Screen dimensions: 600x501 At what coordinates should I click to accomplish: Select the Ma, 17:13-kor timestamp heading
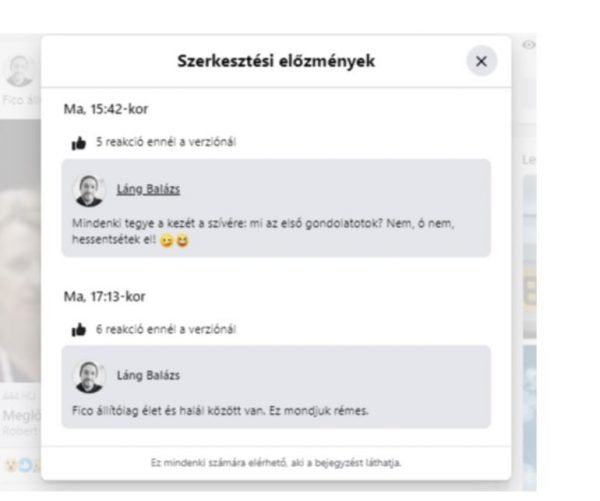pyautogui.click(x=104, y=297)
